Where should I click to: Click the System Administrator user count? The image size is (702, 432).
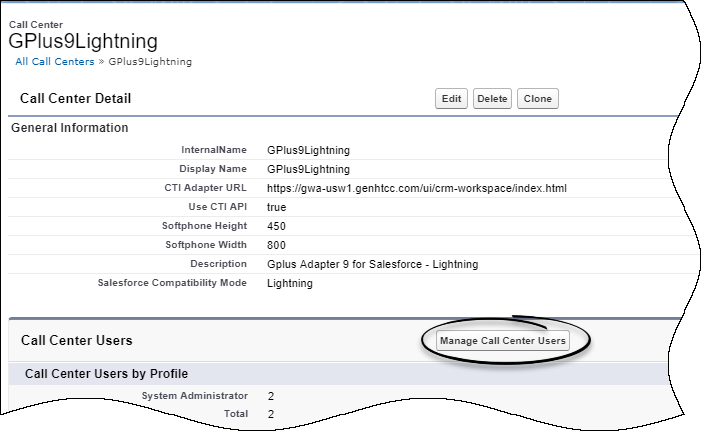coord(271,396)
